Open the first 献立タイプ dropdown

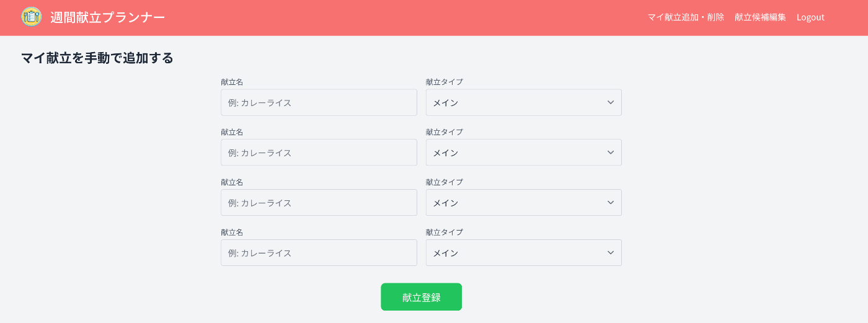(x=523, y=102)
